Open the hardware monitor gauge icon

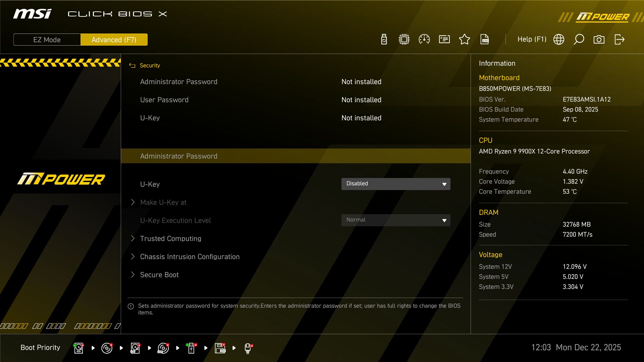click(x=424, y=39)
